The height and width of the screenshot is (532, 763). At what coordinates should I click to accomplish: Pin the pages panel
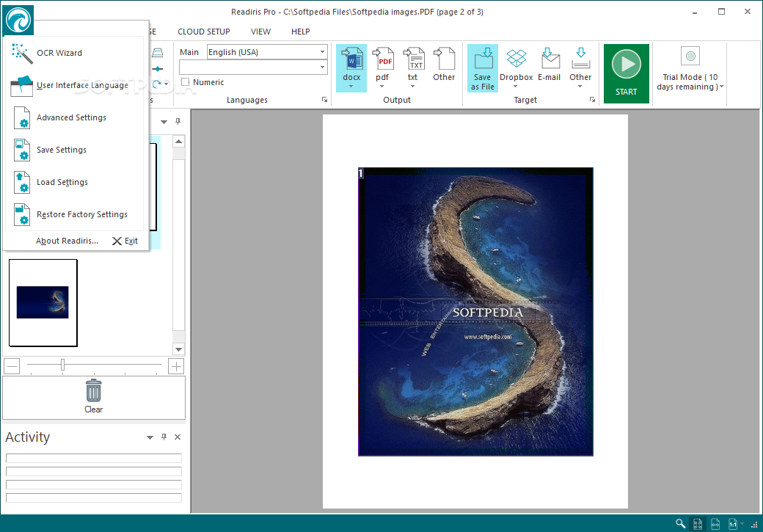click(178, 121)
